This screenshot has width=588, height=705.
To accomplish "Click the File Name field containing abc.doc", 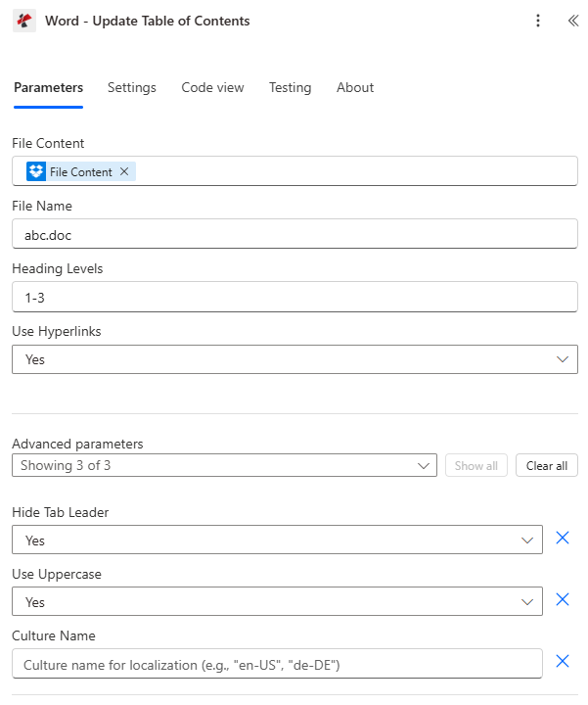I will pyautogui.click(x=294, y=234).
